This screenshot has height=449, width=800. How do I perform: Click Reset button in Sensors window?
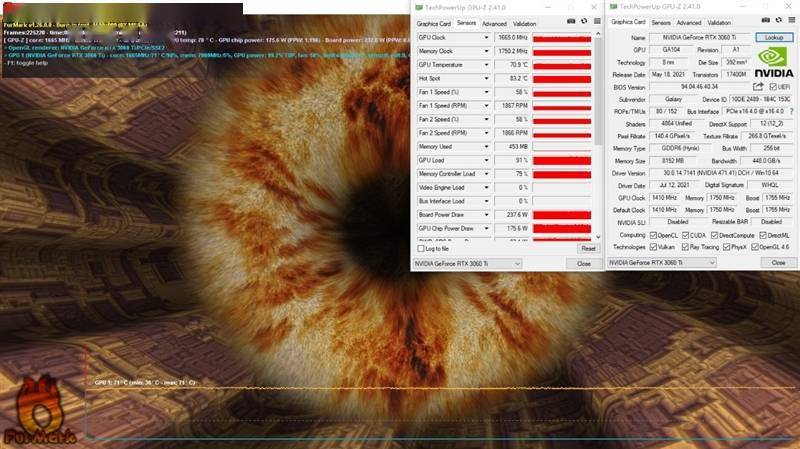pos(588,248)
